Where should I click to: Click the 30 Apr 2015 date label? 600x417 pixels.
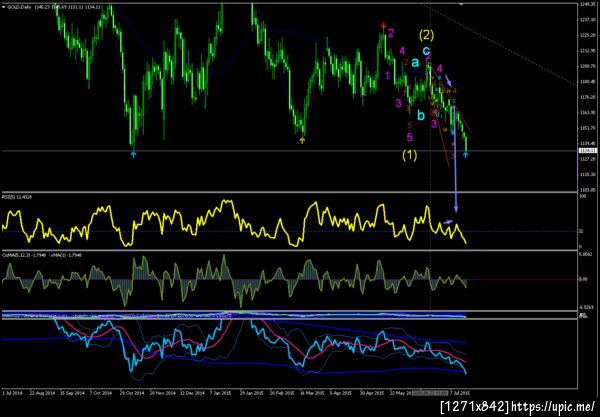(372, 393)
